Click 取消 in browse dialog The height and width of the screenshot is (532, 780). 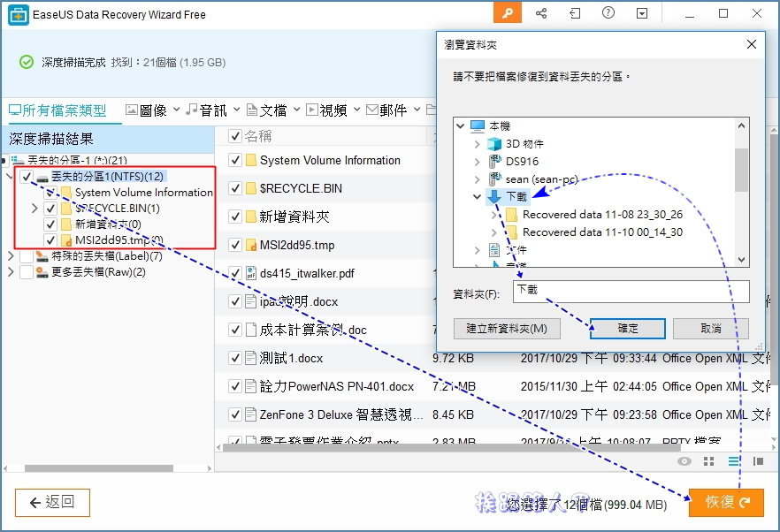click(x=711, y=329)
